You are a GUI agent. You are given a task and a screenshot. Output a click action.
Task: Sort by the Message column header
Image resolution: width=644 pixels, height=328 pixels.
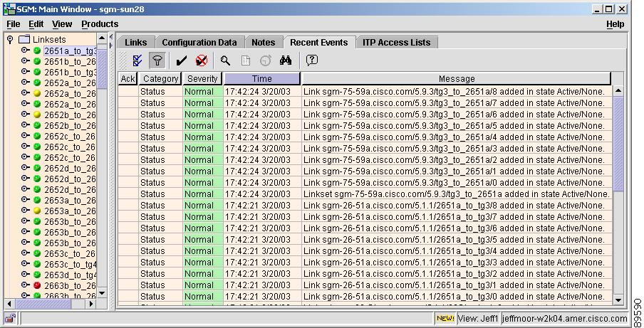click(457, 79)
